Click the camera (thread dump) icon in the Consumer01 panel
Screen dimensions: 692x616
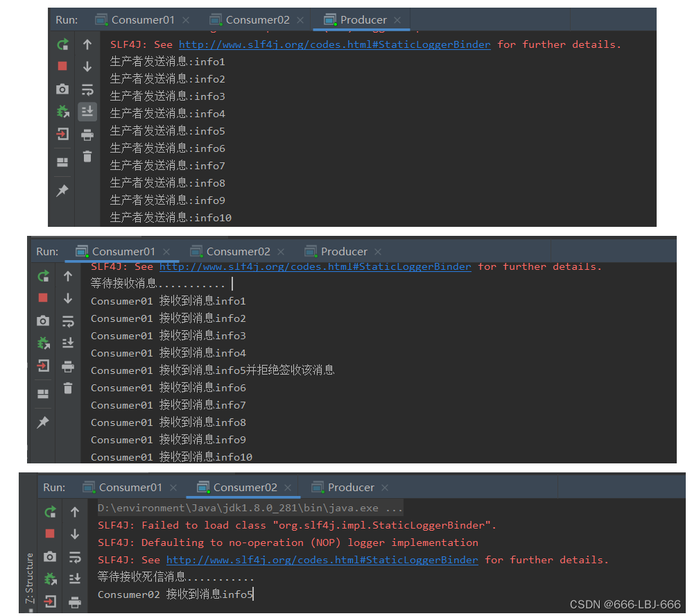(x=43, y=320)
